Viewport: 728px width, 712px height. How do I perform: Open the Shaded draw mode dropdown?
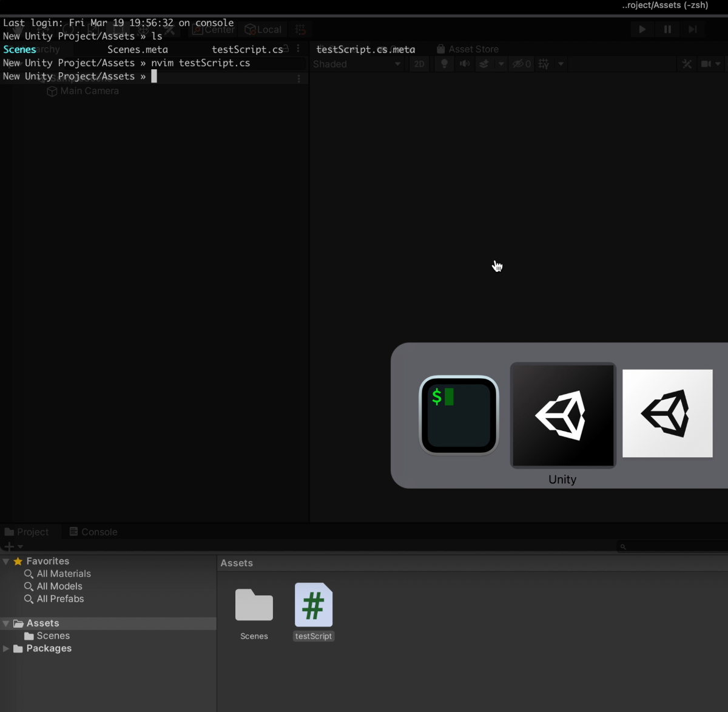pos(357,64)
